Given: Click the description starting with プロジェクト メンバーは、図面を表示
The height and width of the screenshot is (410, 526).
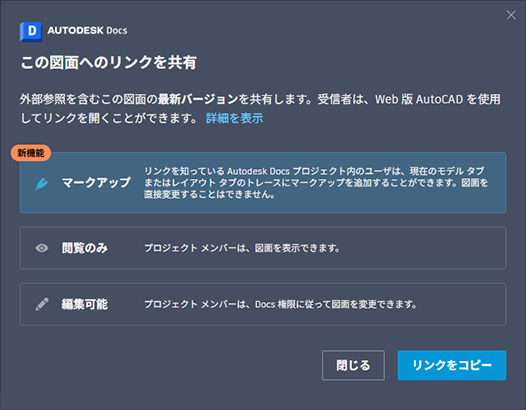Looking at the screenshot, I should 242,248.
